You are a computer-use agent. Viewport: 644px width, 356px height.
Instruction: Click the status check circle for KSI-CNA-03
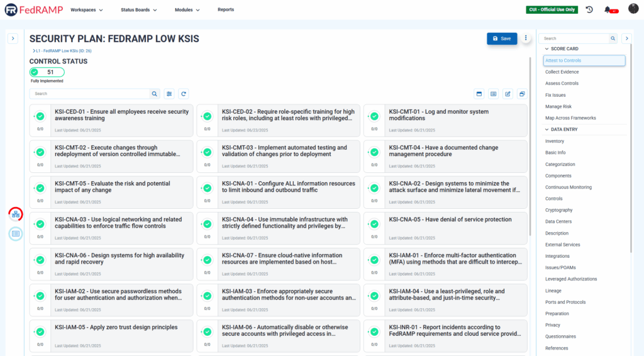click(40, 224)
